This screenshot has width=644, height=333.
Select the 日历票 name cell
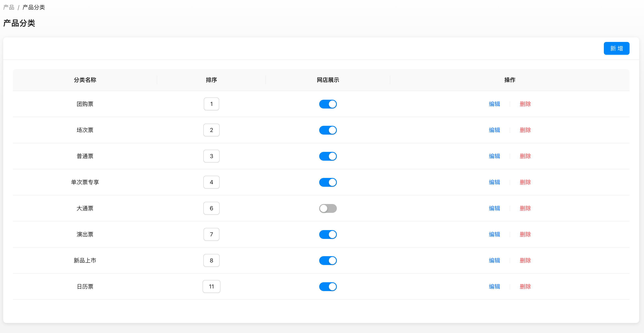coord(85,286)
